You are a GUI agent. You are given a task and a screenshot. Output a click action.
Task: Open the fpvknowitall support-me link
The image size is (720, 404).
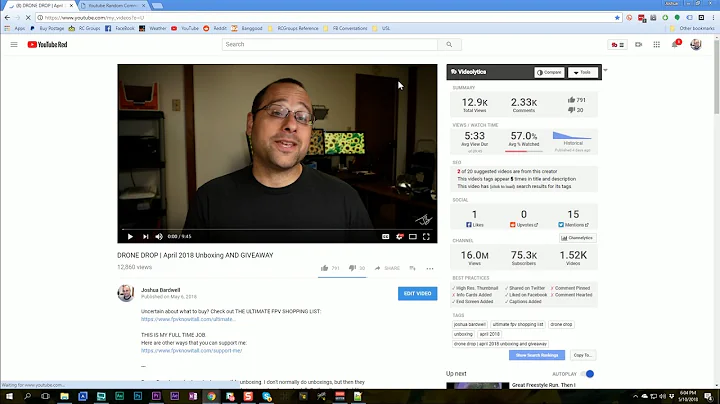pos(191,351)
